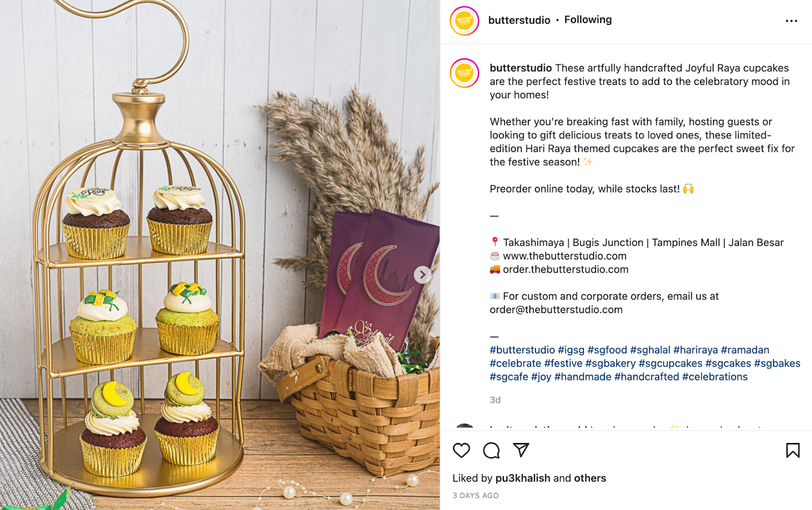Open the #handcrafted hashtag
This screenshot has width=812, height=510.
(647, 377)
